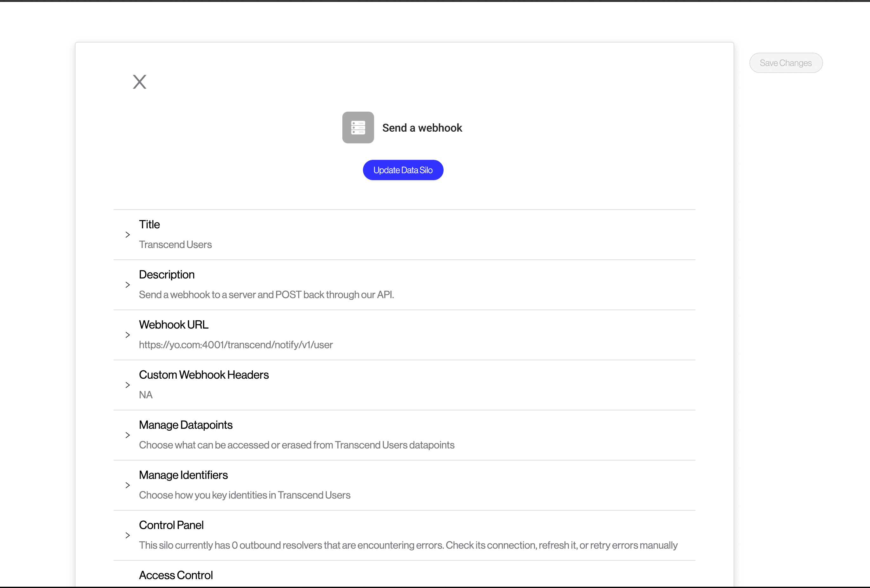Expand the Control Panel chevron
Image resolution: width=870 pixels, height=588 pixels.
(128, 536)
